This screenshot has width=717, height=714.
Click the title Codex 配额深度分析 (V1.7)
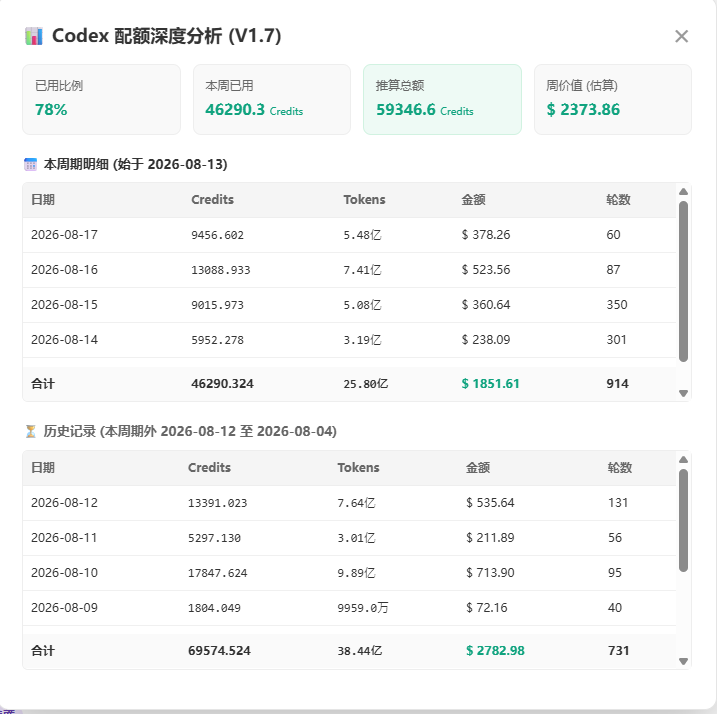pos(166,36)
